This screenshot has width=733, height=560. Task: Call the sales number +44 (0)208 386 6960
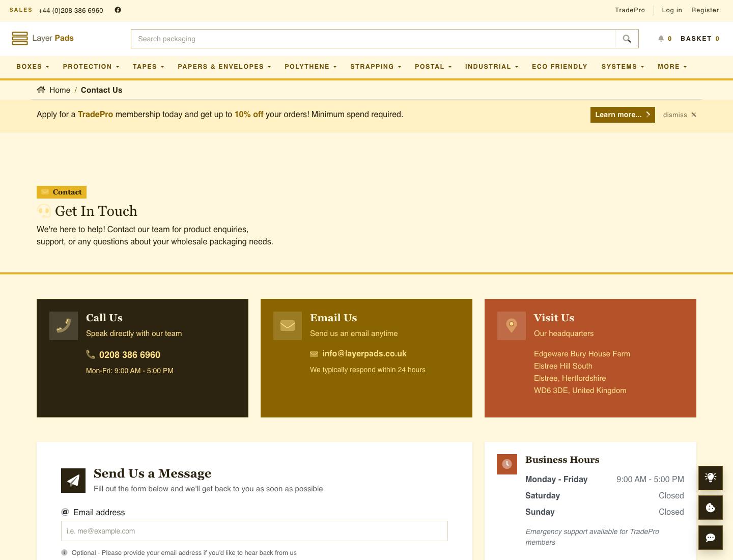click(71, 10)
